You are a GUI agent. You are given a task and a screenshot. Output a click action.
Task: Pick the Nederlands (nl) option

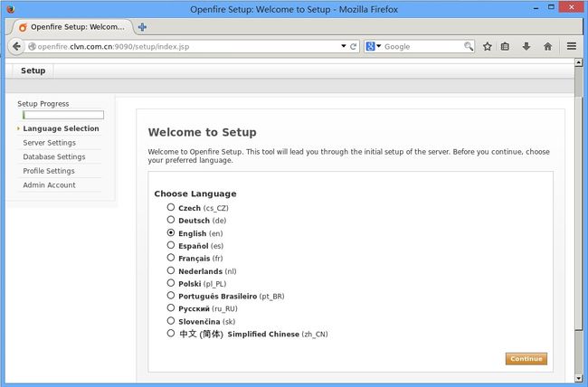coord(171,270)
